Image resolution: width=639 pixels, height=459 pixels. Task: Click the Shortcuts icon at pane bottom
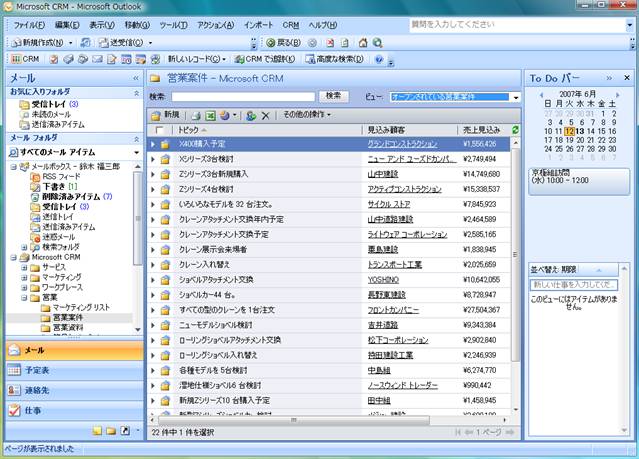[125, 430]
